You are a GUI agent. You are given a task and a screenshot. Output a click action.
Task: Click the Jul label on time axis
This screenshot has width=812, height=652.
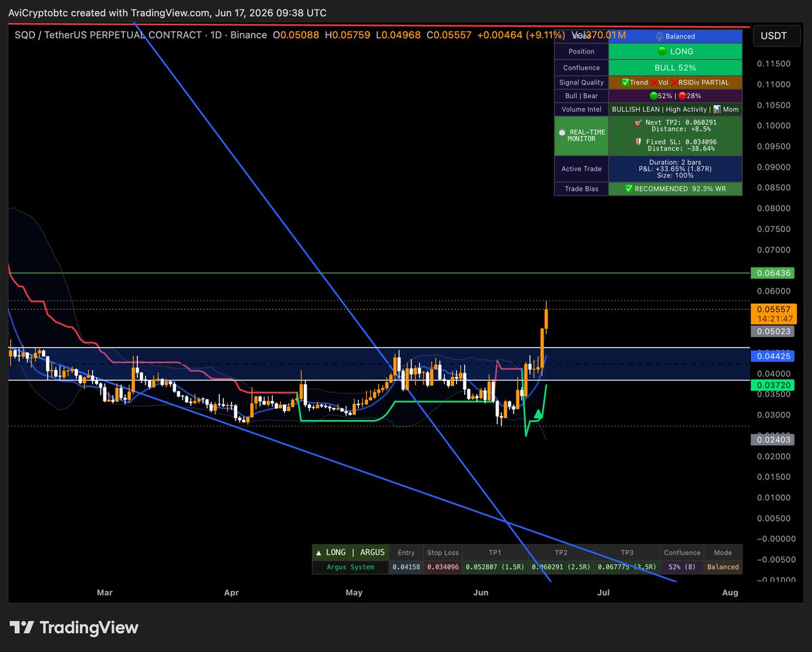point(604,592)
